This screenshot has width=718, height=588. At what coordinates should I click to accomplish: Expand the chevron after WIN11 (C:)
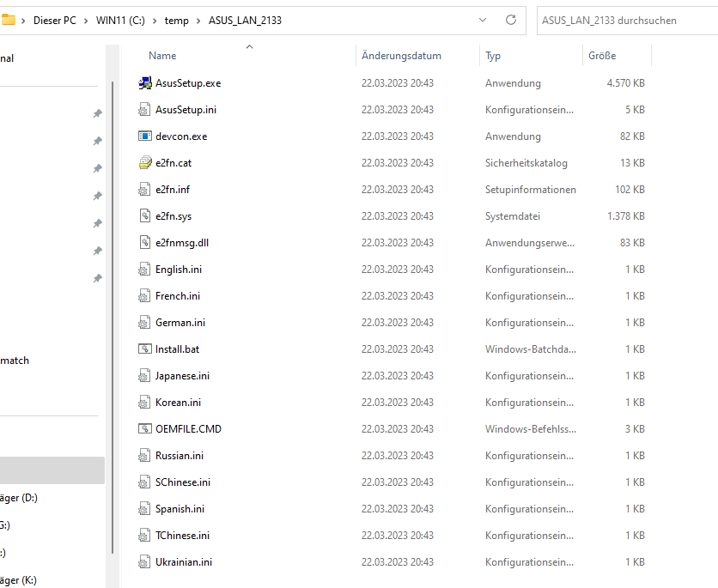tap(155, 21)
